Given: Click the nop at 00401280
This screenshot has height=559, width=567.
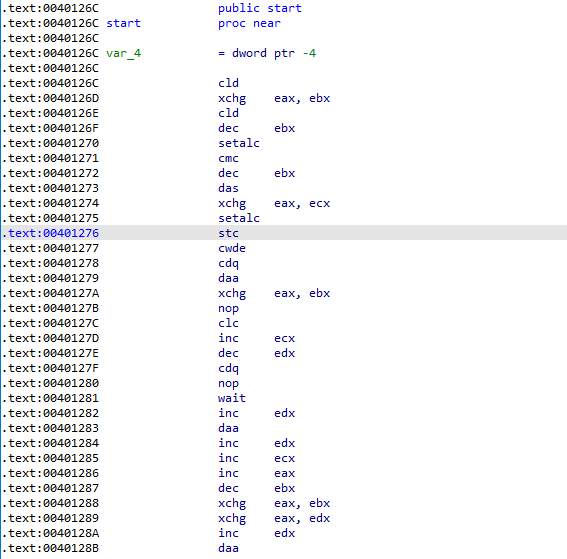Looking at the screenshot, I should 228,383.
